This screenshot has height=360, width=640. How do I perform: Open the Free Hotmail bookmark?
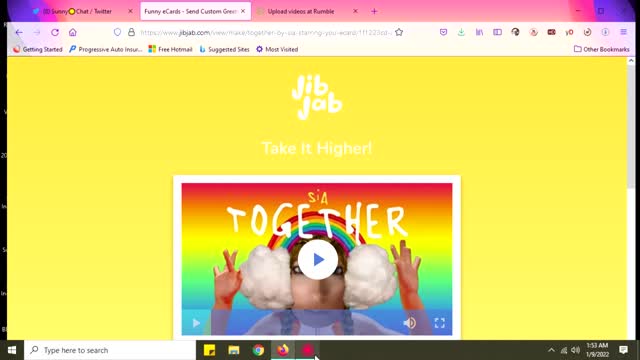click(170, 49)
